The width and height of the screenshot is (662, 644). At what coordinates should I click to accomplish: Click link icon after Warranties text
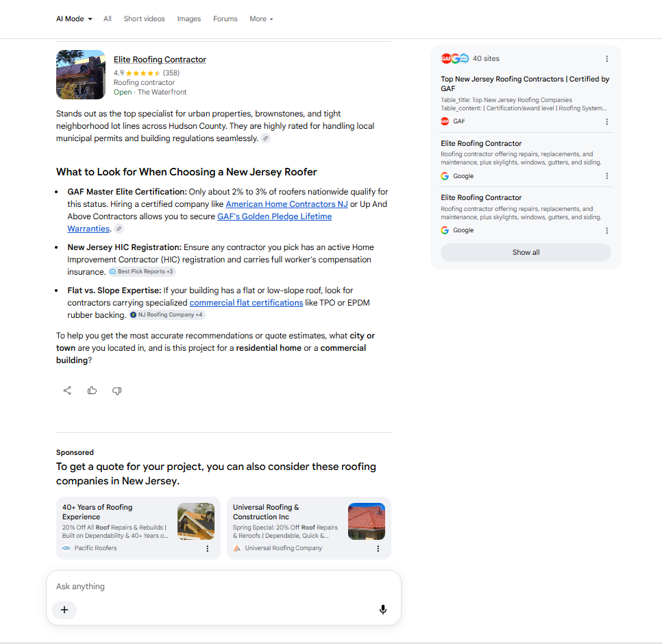pos(119,229)
